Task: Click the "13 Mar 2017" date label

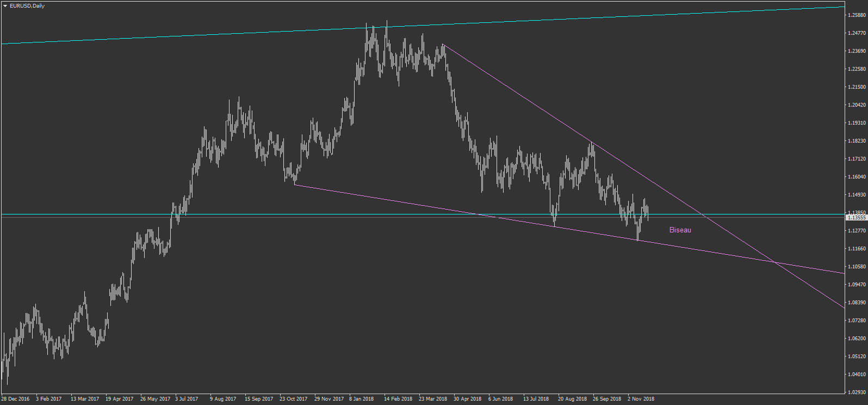Action: pos(85,399)
